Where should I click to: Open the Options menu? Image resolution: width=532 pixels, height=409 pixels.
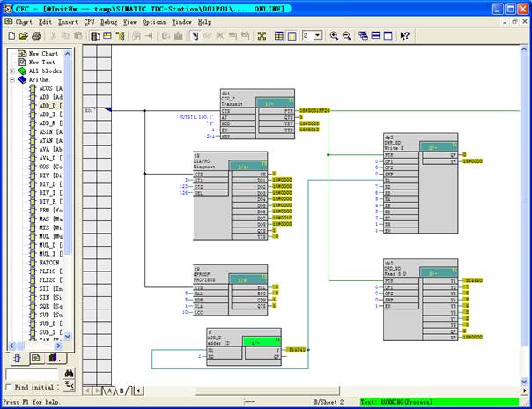coord(153,21)
